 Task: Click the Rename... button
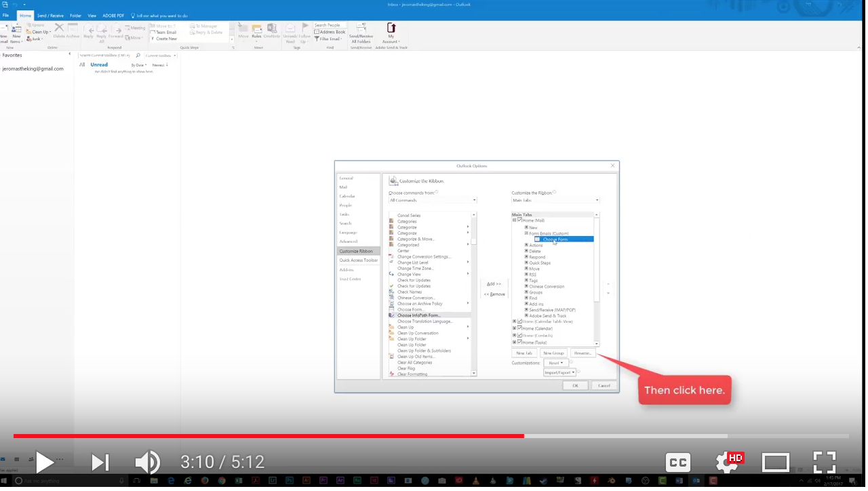tap(583, 353)
